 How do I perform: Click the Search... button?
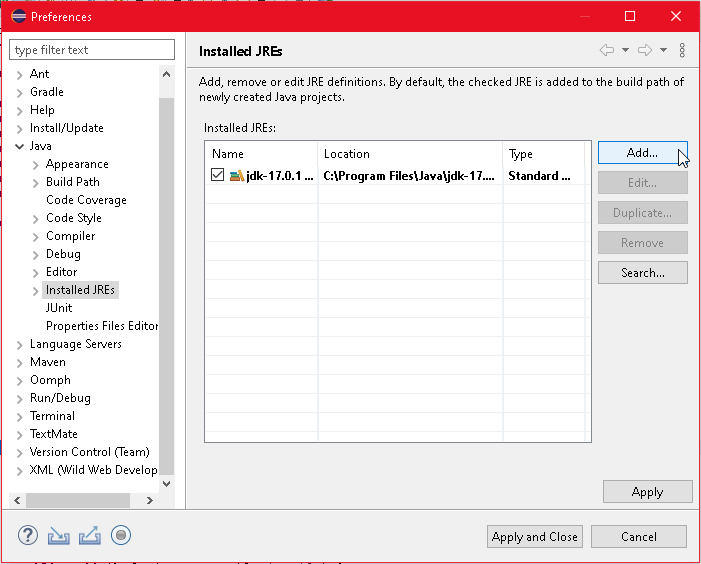(642, 273)
